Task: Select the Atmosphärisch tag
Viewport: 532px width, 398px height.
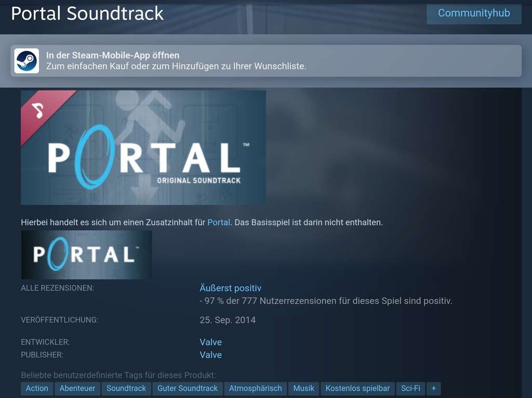Action: point(256,388)
